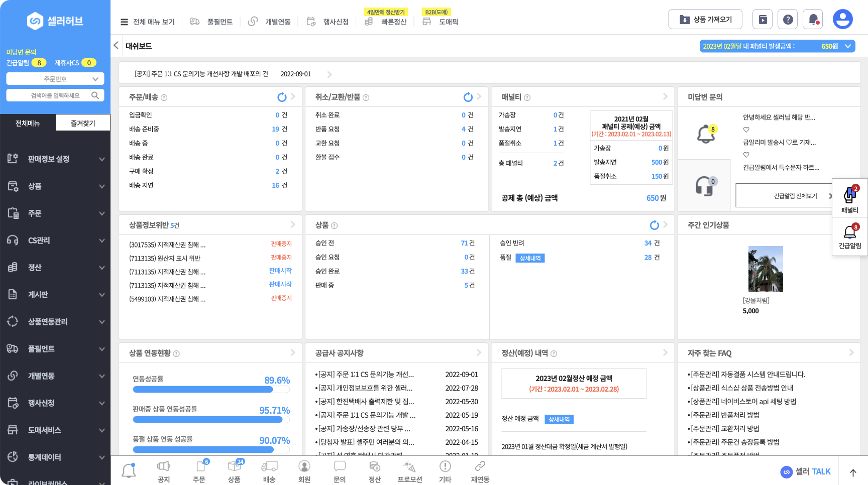Refresh the 취소/교환/반품 panel
868x485 pixels.
468,97
